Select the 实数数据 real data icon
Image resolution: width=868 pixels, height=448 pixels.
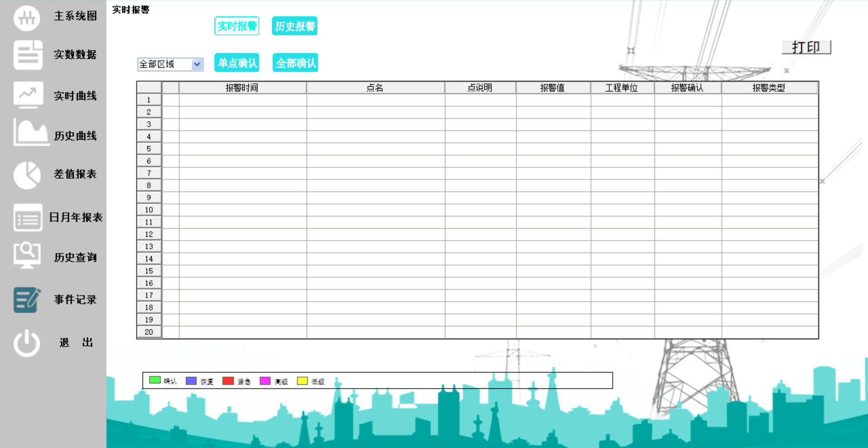coord(27,55)
